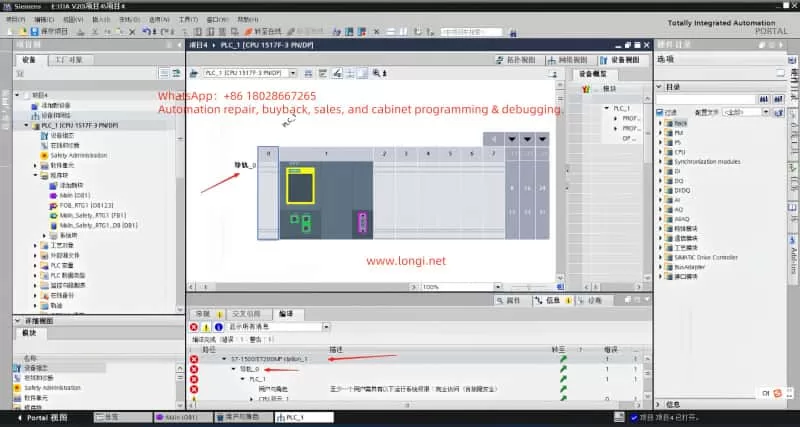The width and height of the screenshot is (800, 427).
Task: Select the purple interface port on the CPU
Action: (362, 223)
